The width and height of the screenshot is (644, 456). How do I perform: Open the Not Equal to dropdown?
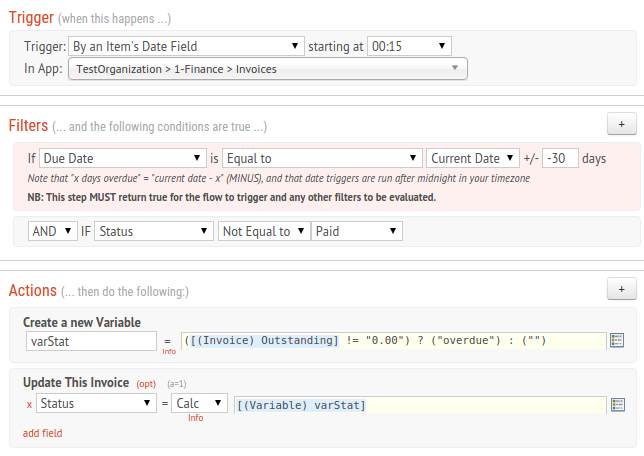point(264,231)
